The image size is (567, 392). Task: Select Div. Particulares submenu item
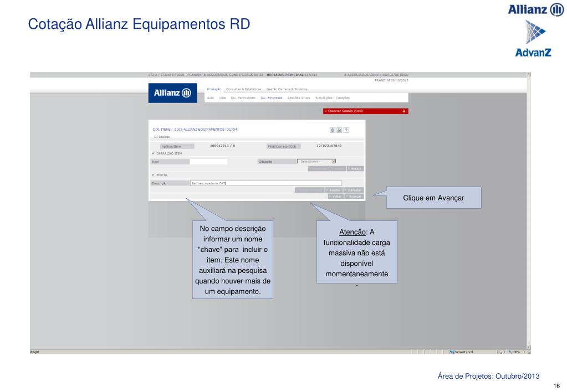[243, 98]
